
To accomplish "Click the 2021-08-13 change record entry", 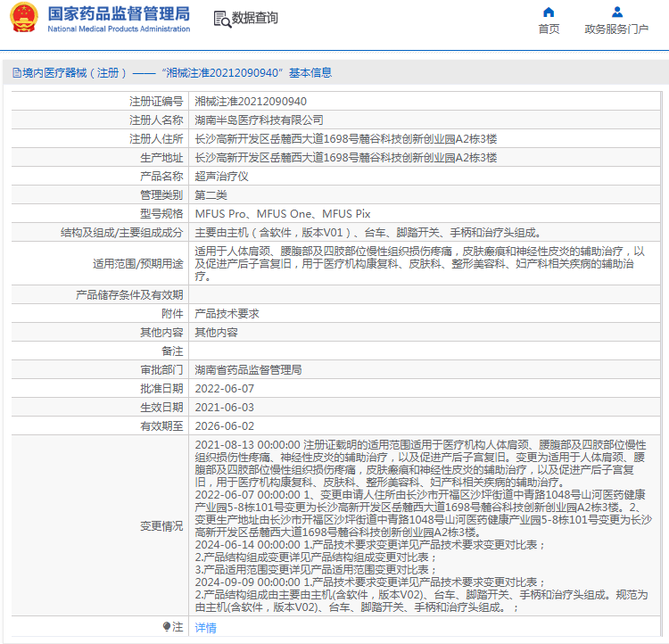I will [x=421, y=464].
